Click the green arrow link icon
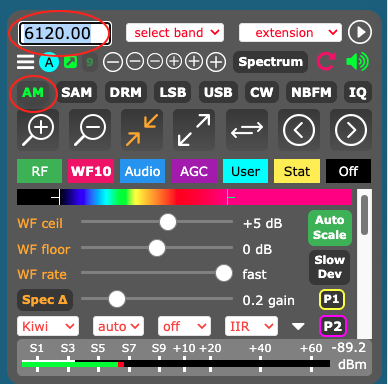Viewport: 388px width, 384px height. coord(70,62)
